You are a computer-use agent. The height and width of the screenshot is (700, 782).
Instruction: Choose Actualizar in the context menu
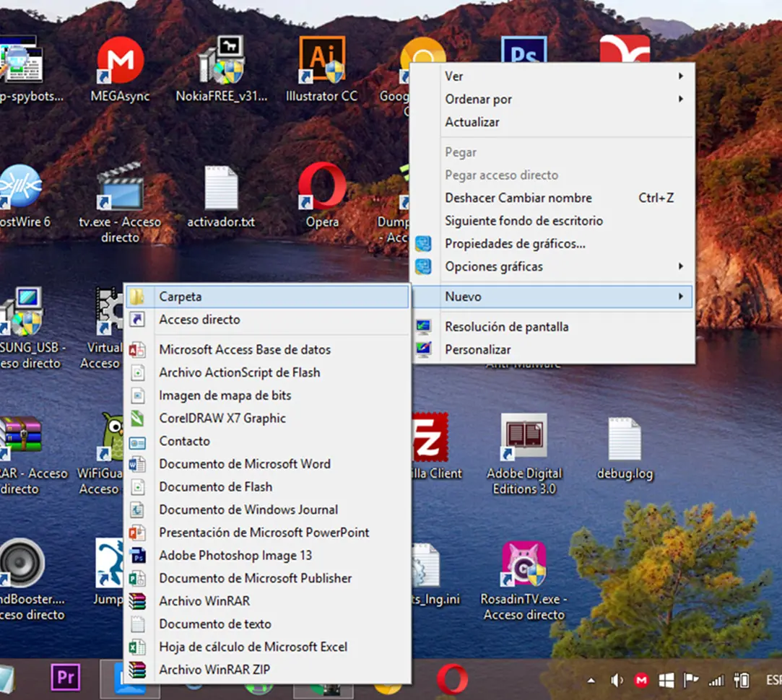(x=552, y=122)
